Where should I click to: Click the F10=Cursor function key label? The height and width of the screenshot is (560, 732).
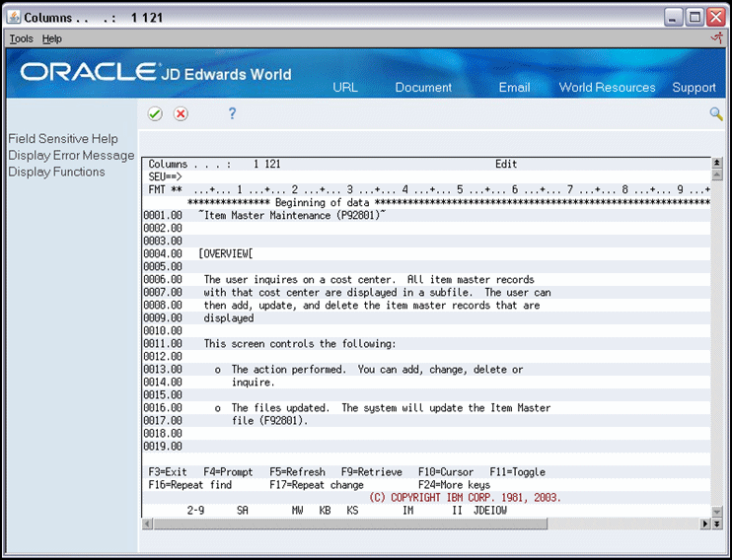(446, 472)
